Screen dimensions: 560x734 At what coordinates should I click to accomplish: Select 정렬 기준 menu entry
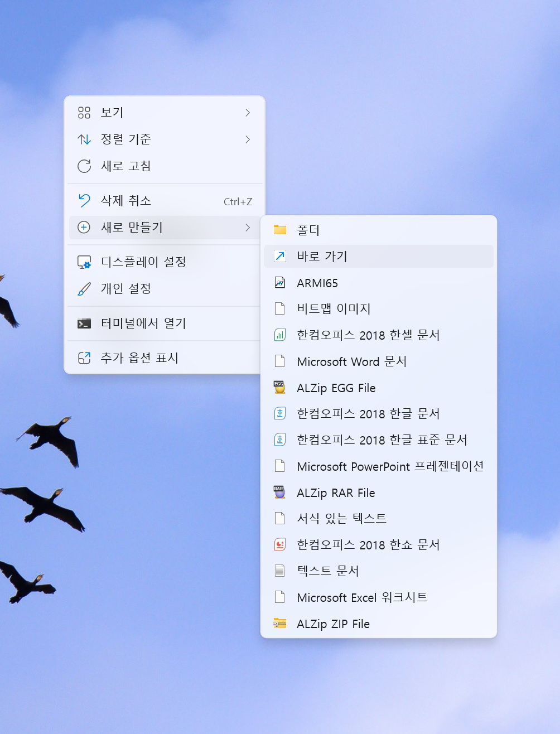(x=165, y=139)
